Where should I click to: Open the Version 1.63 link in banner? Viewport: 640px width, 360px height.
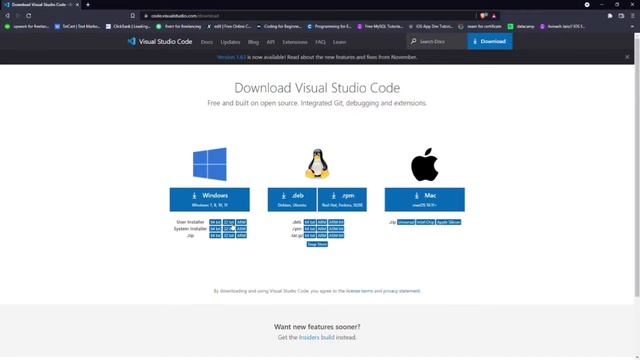pos(231,57)
